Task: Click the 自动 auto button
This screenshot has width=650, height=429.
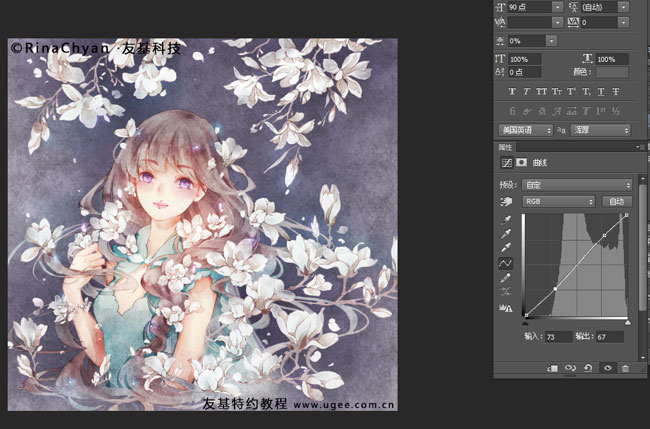Action: coord(617,201)
